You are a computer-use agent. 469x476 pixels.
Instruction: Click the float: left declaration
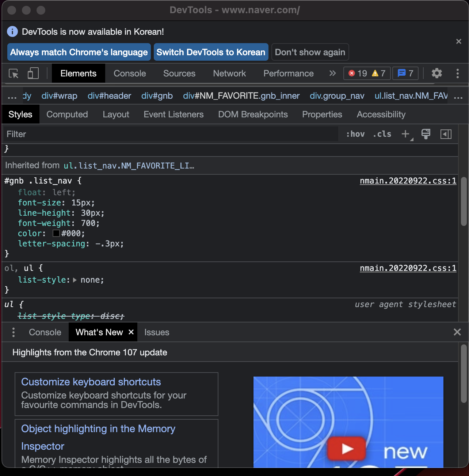[x=47, y=192]
